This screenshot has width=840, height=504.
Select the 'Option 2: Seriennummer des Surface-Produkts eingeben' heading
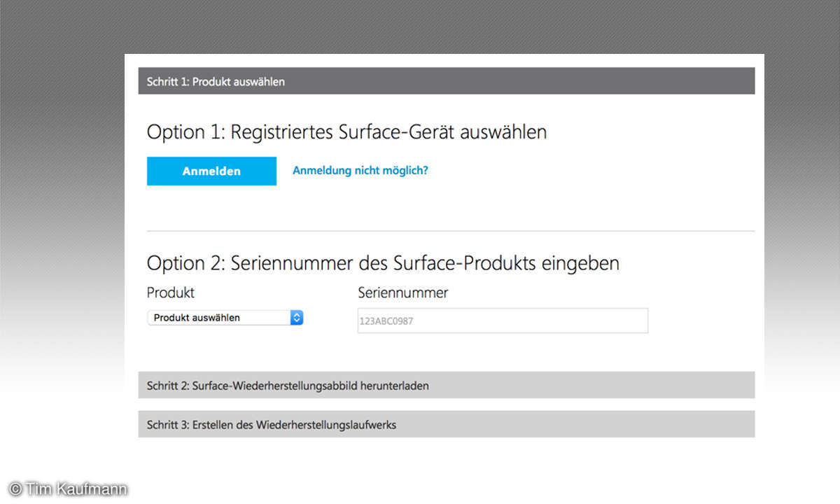(383, 263)
